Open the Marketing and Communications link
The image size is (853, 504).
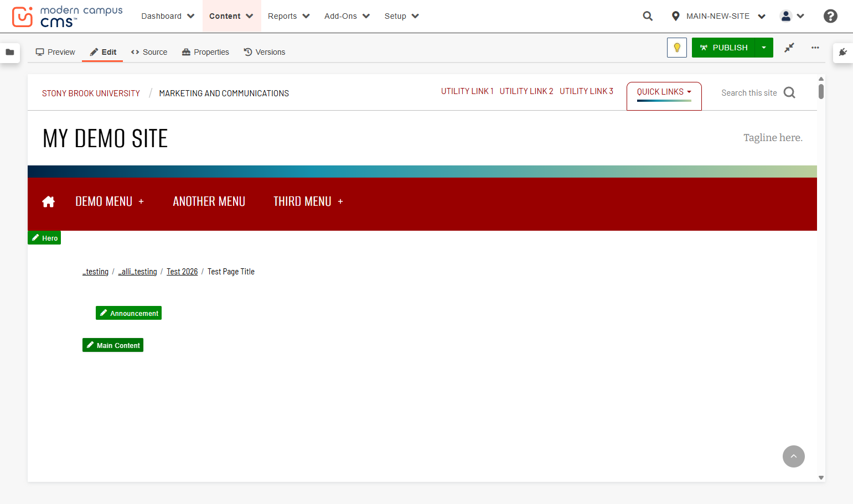pyautogui.click(x=224, y=93)
